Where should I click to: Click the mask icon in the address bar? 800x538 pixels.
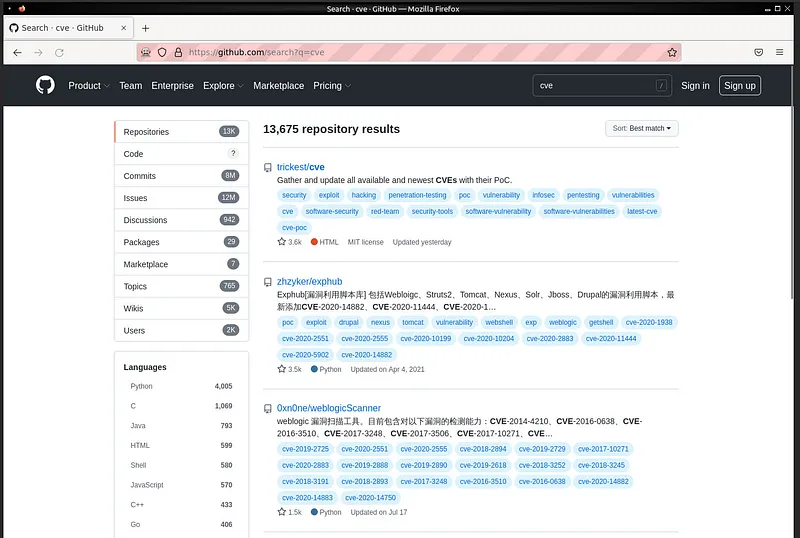pyautogui.click(x=146, y=52)
